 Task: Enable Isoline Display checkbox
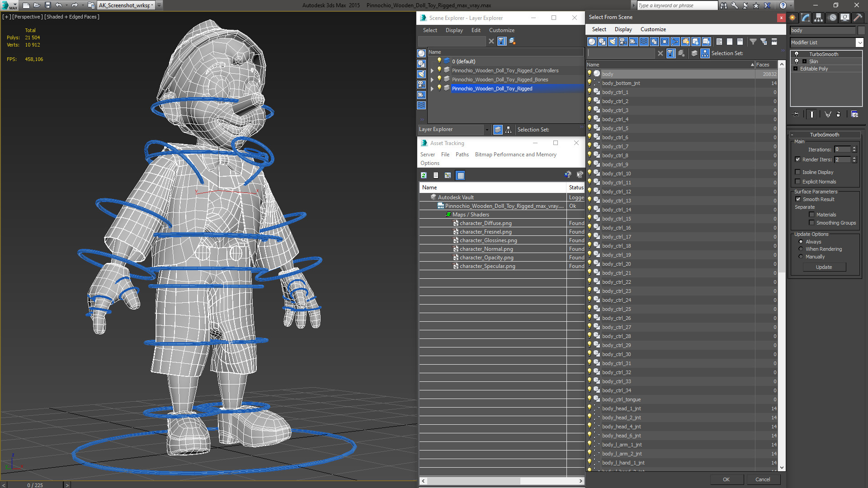798,172
